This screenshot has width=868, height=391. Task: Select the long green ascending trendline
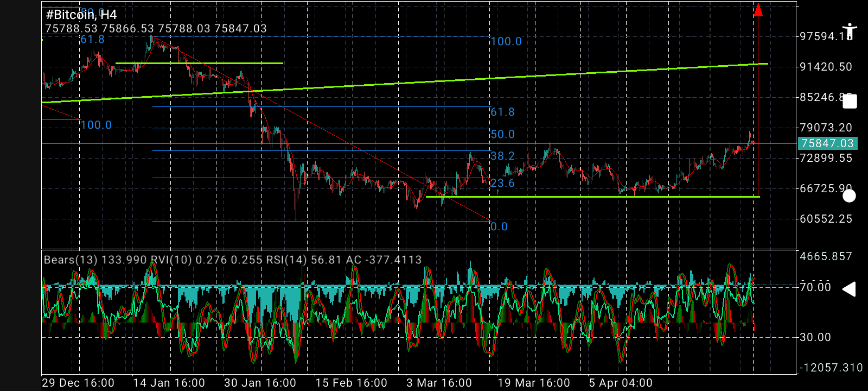point(405,83)
